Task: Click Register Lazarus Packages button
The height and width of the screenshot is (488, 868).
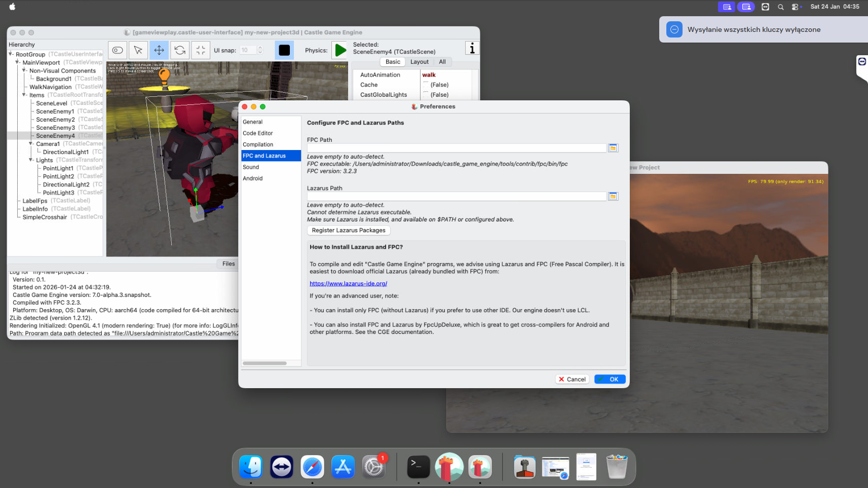Action: click(349, 231)
